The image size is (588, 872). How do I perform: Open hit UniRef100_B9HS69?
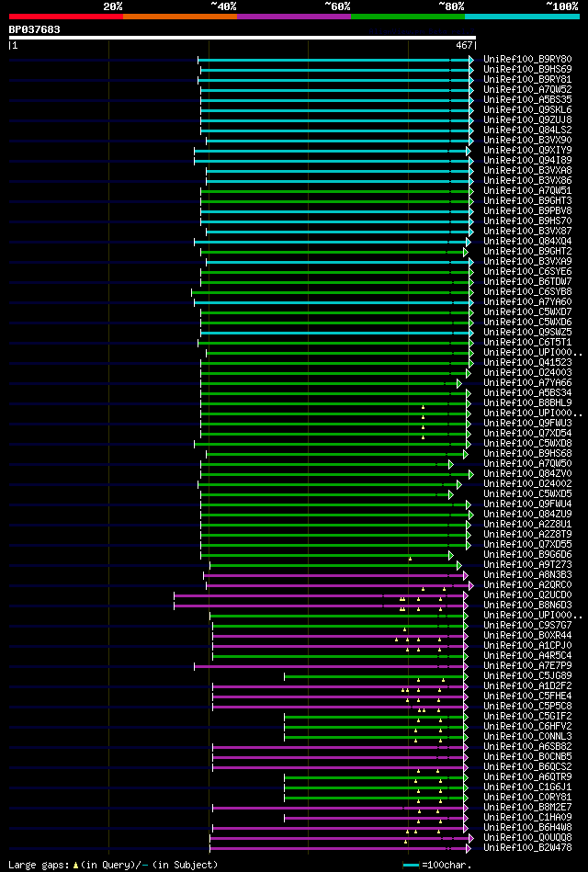[527, 69]
